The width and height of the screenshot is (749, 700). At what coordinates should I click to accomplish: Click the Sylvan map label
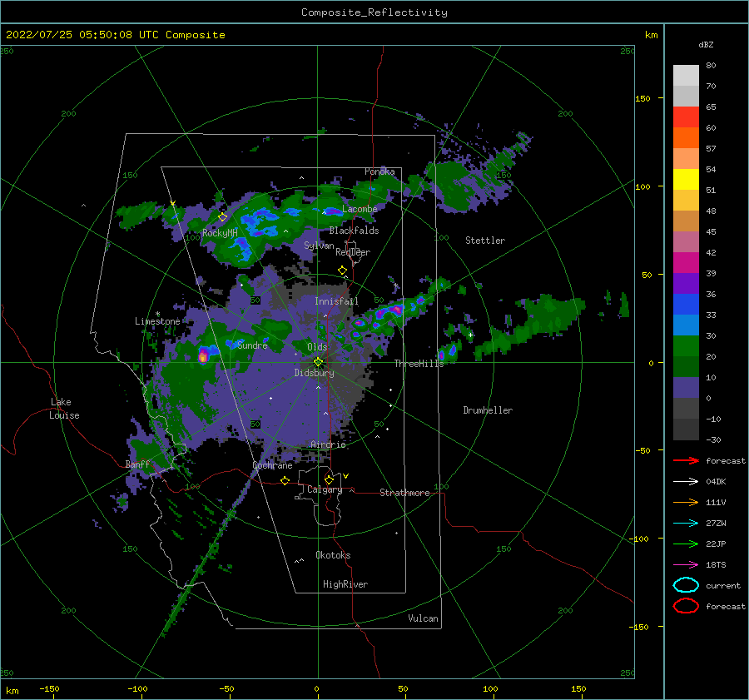tap(319, 246)
